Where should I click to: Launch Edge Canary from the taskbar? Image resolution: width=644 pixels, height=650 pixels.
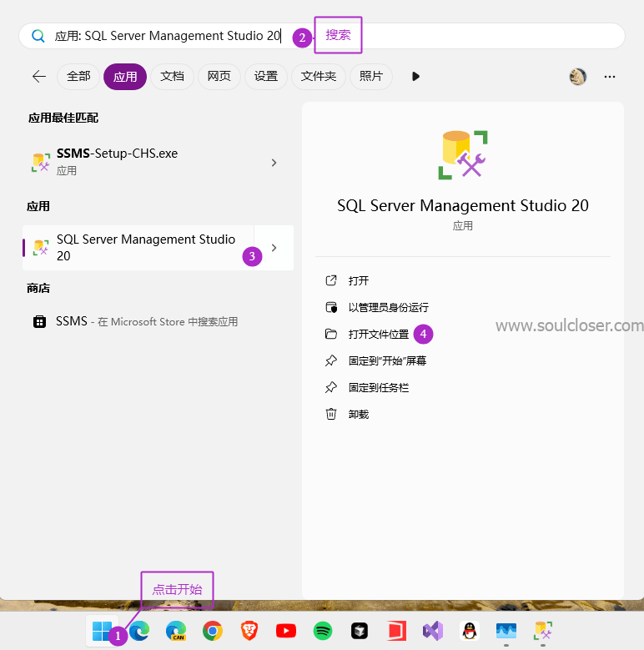pyautogui.click(x=176, y=631)
